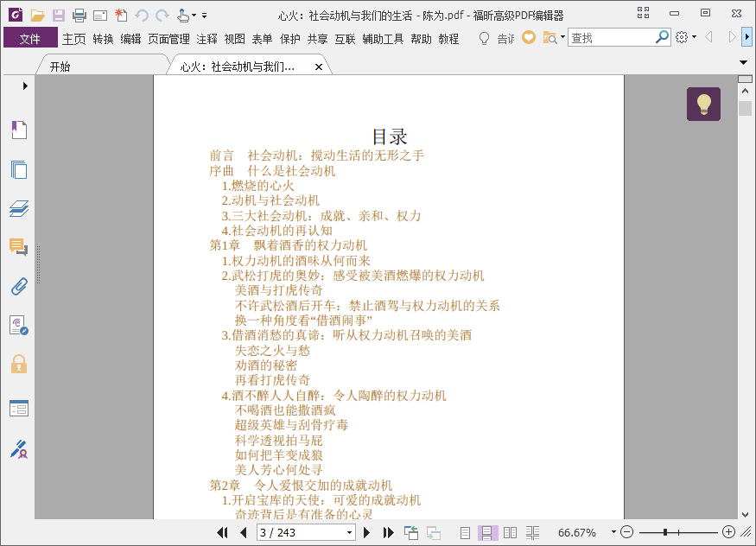Expand the left navigation panel arrow

25,86
